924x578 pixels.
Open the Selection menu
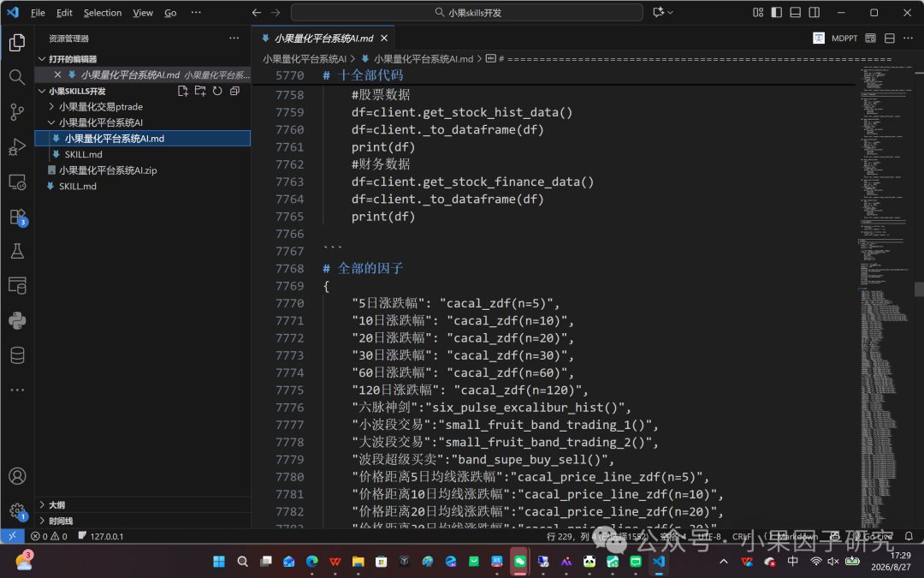coord(103,12)
